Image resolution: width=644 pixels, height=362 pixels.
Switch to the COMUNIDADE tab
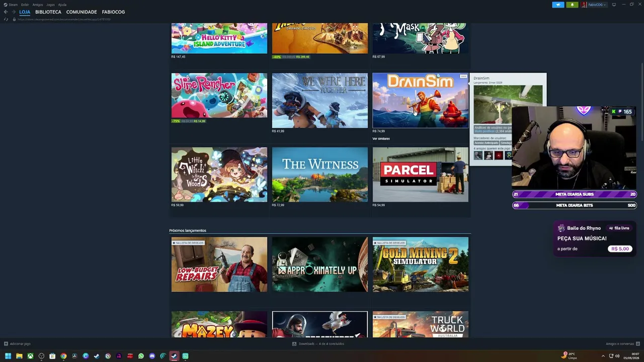(x=82, y=12)
